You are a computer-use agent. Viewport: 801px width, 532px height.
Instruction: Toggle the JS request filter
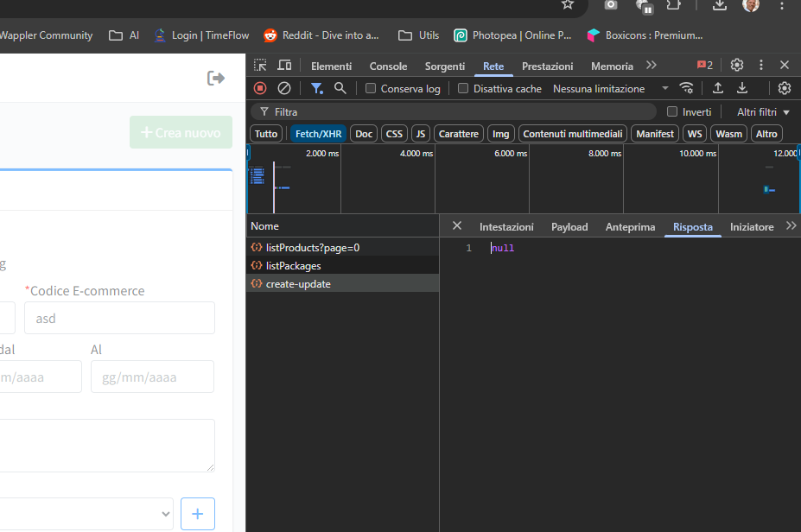[421, 134]
